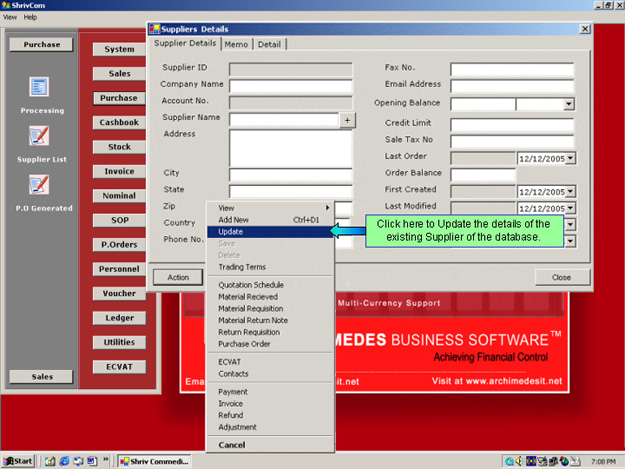
Task: Choose Purchase Order in the context menu
Action: (x=243, y=344)
